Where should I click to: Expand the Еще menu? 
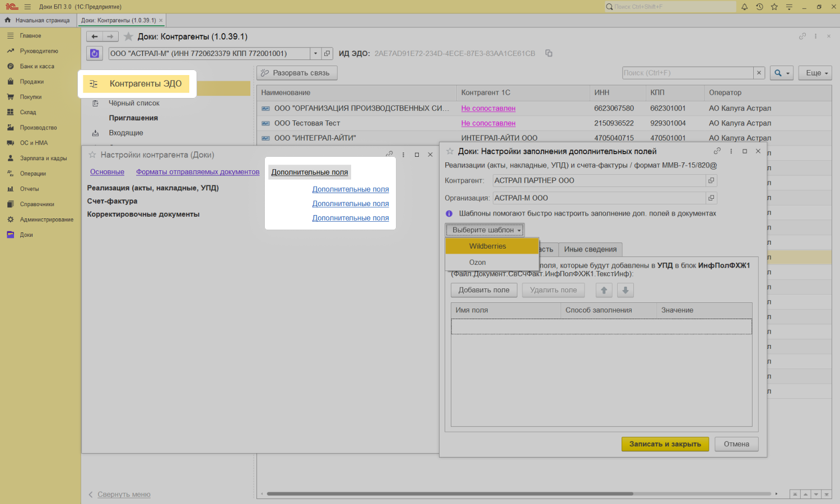click(x=815, y=73)
